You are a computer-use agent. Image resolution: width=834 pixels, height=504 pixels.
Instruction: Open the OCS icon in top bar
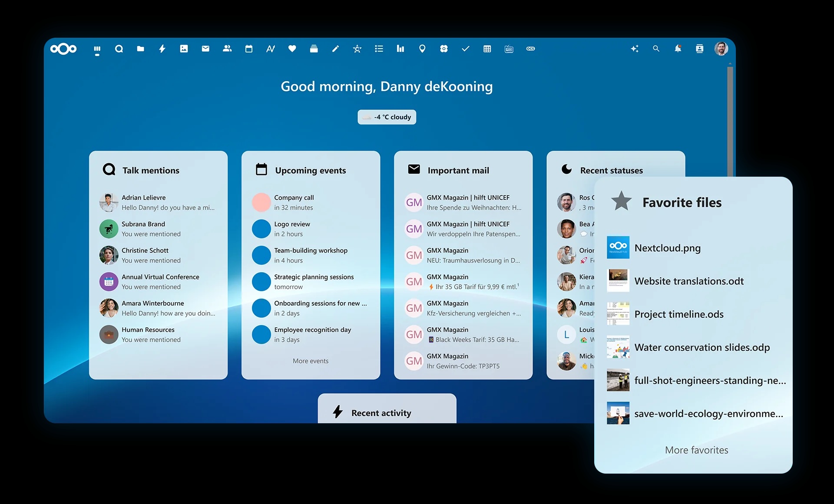tap(530, 49)
